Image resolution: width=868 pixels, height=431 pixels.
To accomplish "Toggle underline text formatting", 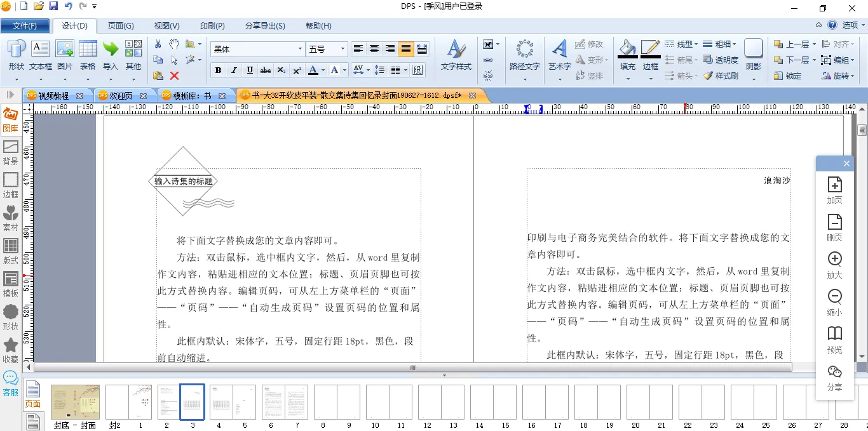I will pyautogui.click(x=250, y=70).
